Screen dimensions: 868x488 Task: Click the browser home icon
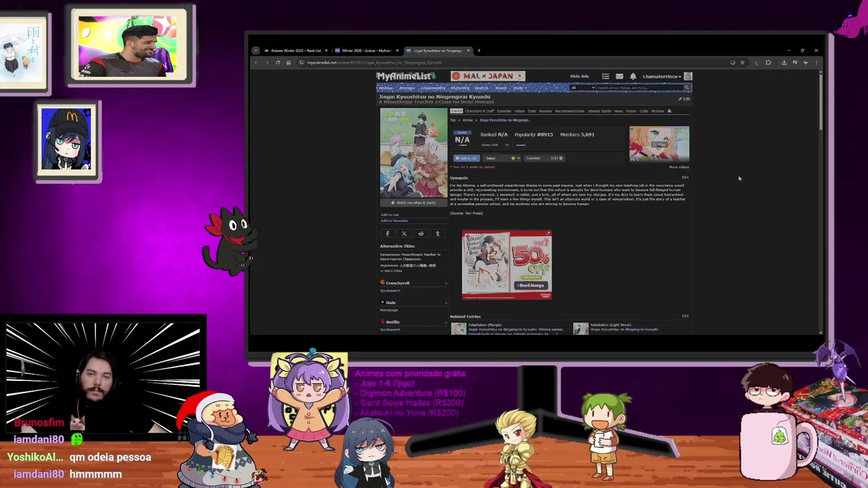[288, 62]
